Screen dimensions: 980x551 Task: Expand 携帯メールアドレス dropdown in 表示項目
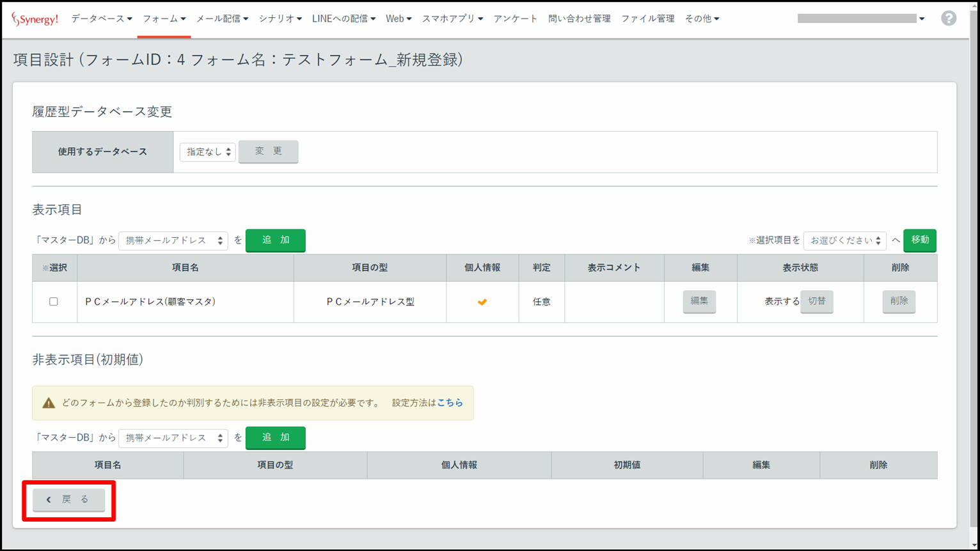pos(173,240)
